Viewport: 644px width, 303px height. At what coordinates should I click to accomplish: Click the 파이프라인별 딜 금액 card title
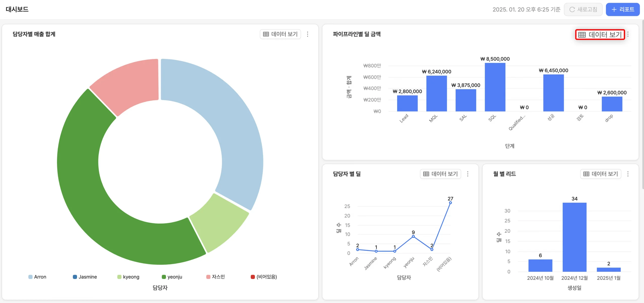357,34
